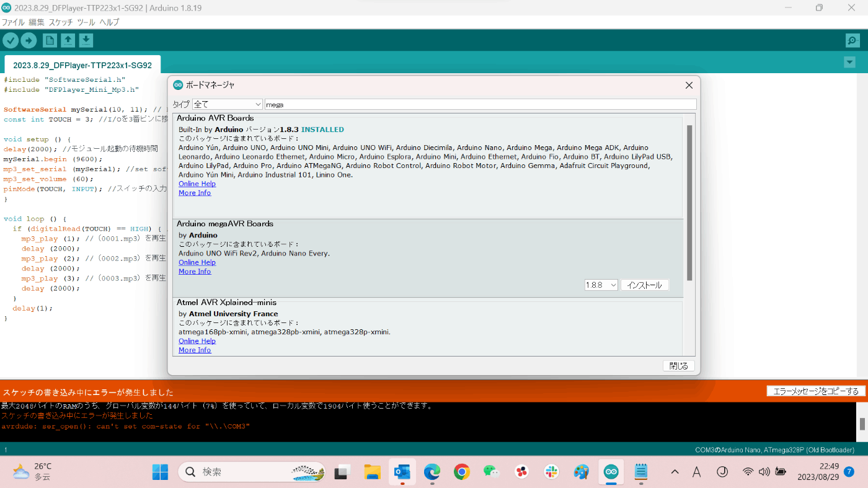The height and width of the screenshot is (488, 868).
Task: Select the Arduino AVR Boards package title
Action: 215,118
